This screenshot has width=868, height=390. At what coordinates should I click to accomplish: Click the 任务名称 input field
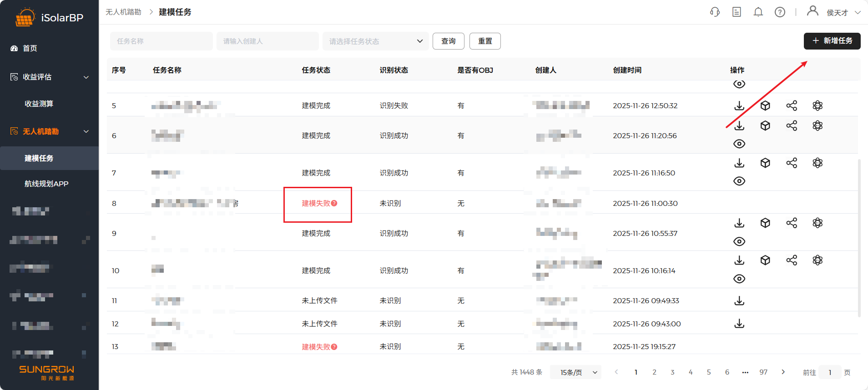point(161,41)
